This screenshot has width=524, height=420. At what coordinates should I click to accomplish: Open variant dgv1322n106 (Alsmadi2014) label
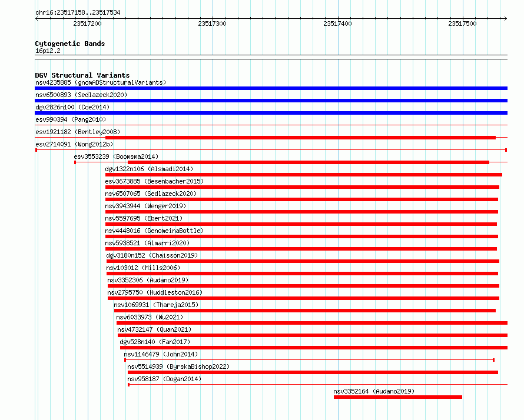coord(149,169)
